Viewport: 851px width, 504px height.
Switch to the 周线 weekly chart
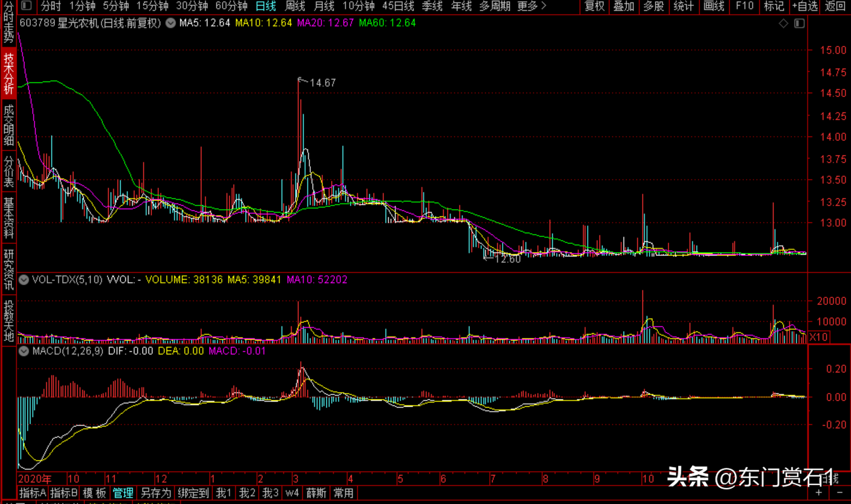295,6
